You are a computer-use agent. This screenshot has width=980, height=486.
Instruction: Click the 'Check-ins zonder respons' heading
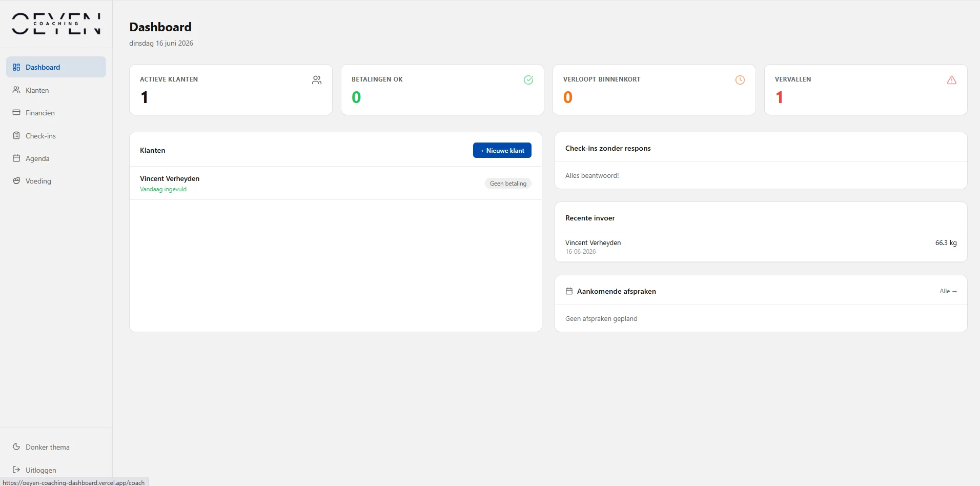(608, 148)
